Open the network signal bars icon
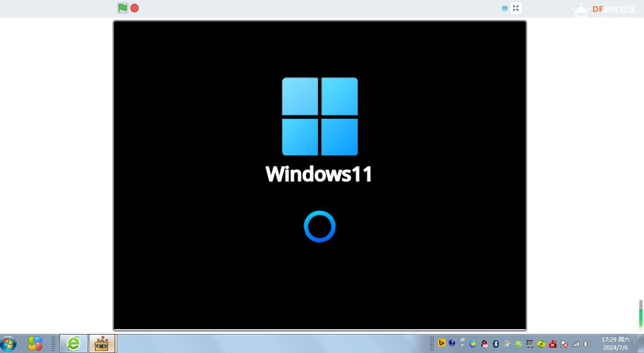 coord(576,344)
